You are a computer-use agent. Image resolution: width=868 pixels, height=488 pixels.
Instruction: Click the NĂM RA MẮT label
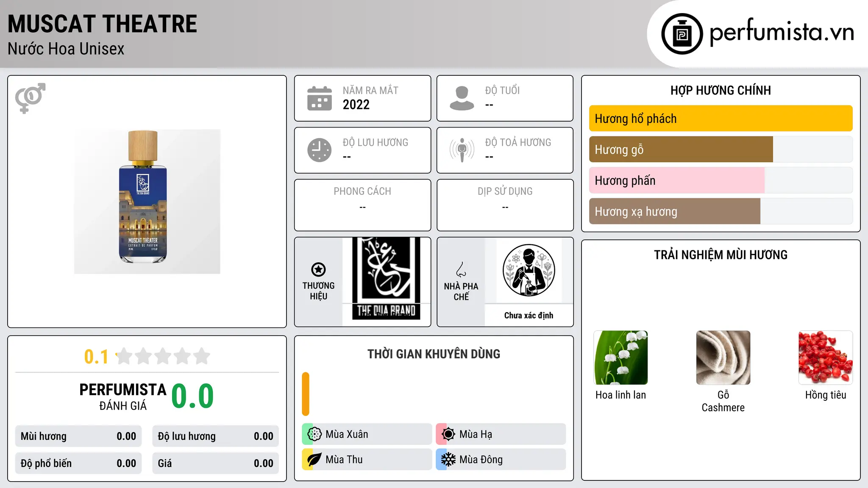[x=370, y=90]
